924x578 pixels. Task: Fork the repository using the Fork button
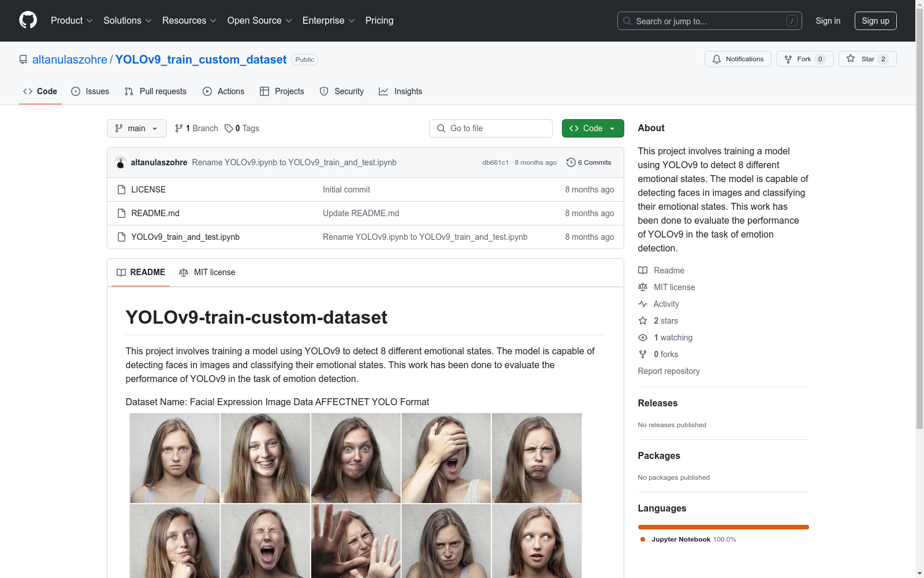(804, 59)
